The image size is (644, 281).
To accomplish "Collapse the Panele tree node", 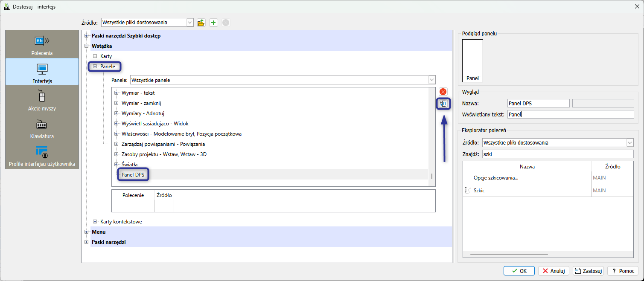I will [95, 67].
